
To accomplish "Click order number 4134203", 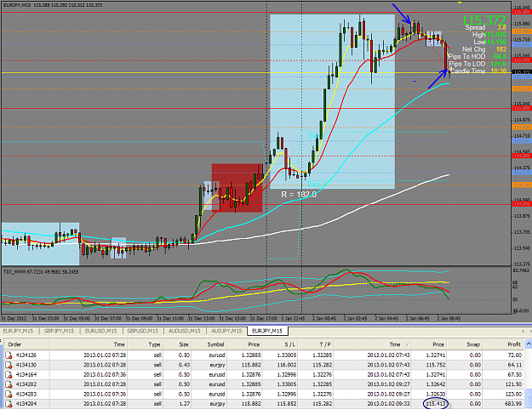I will (26, 394).
